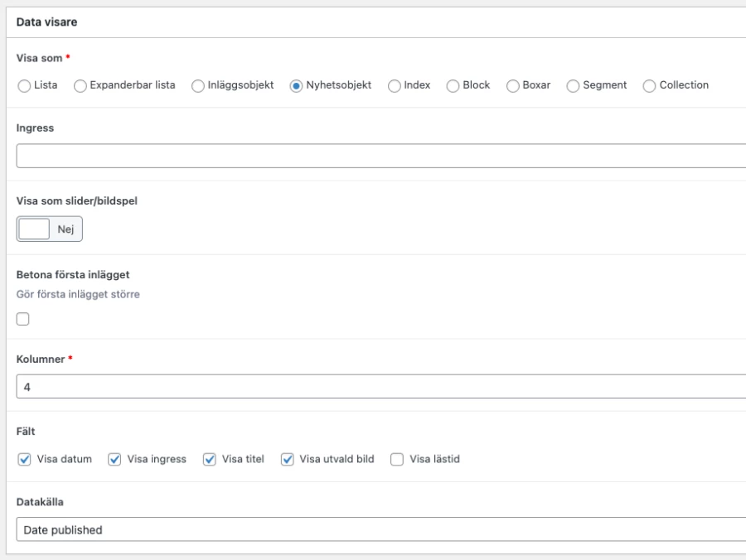Check the Betona första inlägget checkbox
Image resolution: width=746 pixels, height=560 pixels.
[23, 319]
